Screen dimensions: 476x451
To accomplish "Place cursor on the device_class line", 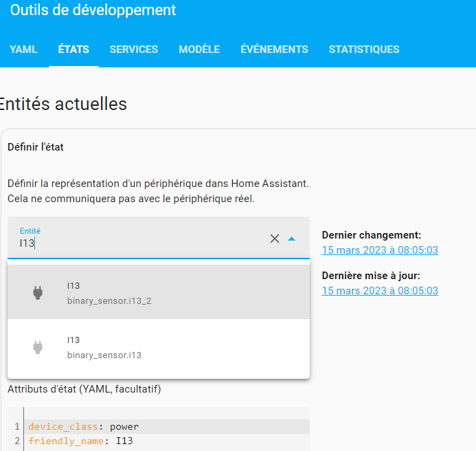I will [x=206, y=427].
